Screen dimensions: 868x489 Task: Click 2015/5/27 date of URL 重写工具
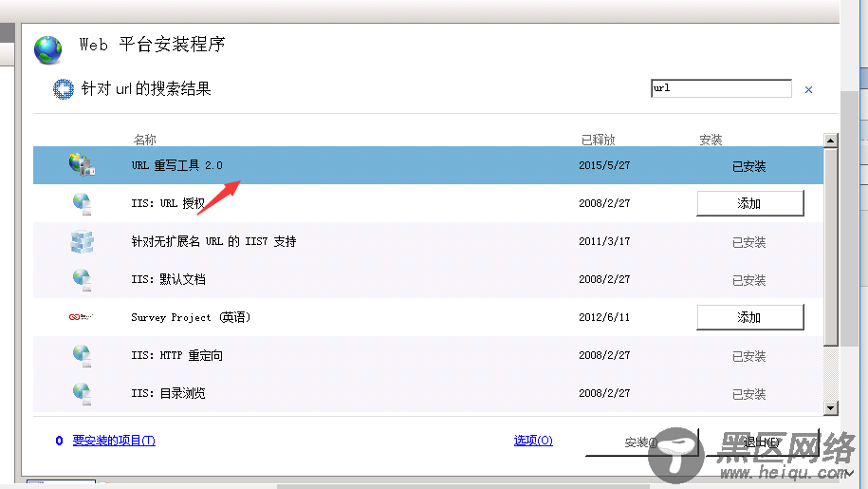pyautogui.click(x=604, y=165)
